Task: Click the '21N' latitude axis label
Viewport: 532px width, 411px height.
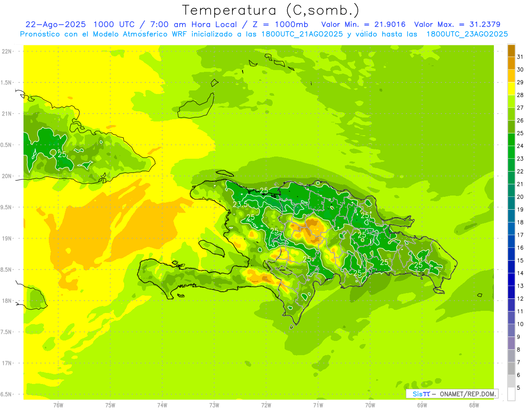Action: pyautogui.click(x=6, y=114)
